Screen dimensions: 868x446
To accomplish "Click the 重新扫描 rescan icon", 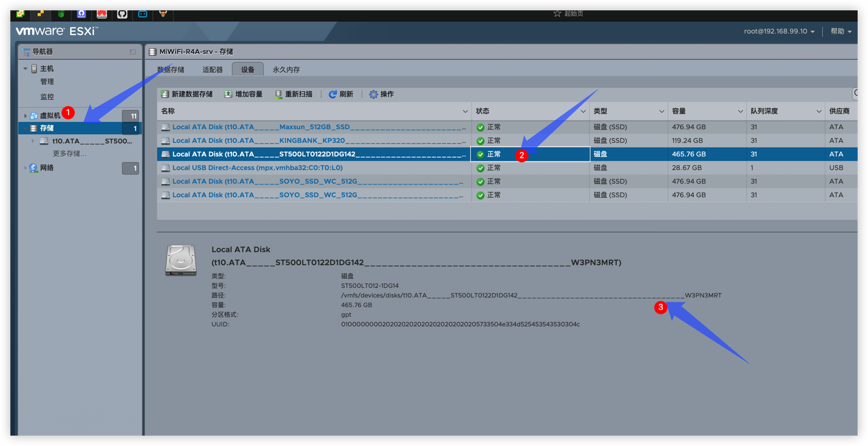I will click(x=278, y=94).
